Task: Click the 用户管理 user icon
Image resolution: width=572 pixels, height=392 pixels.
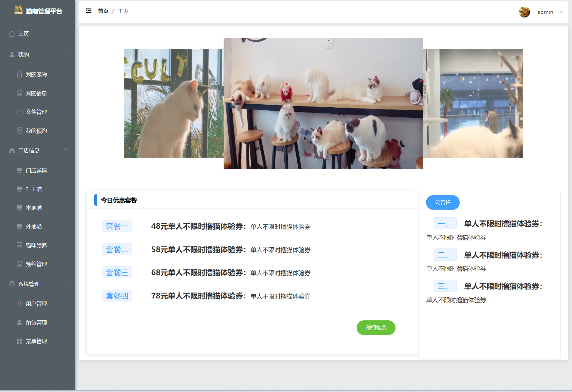Action: (x=19, y=304)
